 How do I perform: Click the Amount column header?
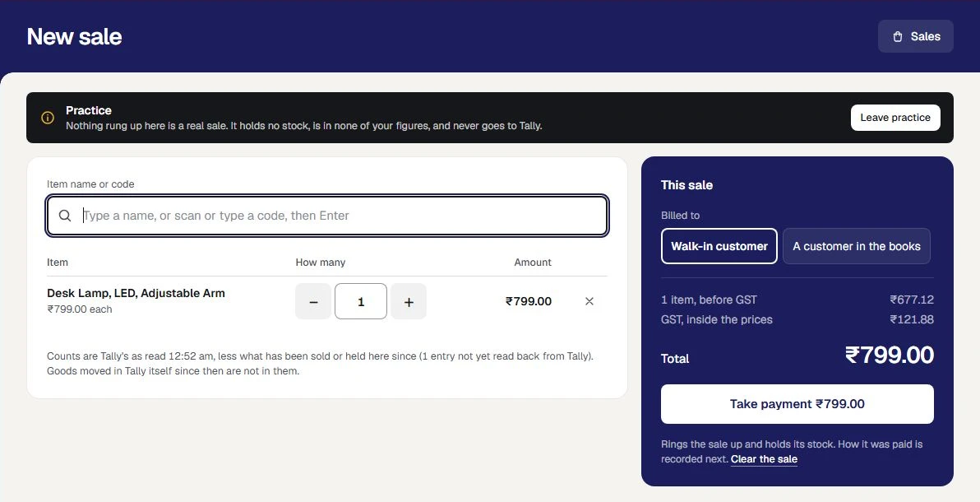533,263
